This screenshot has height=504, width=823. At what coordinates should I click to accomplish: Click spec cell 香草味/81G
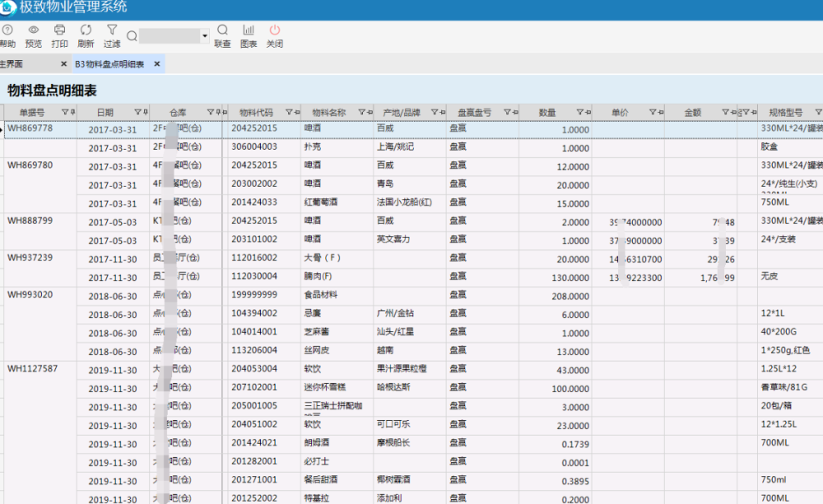tap(784, 387)
